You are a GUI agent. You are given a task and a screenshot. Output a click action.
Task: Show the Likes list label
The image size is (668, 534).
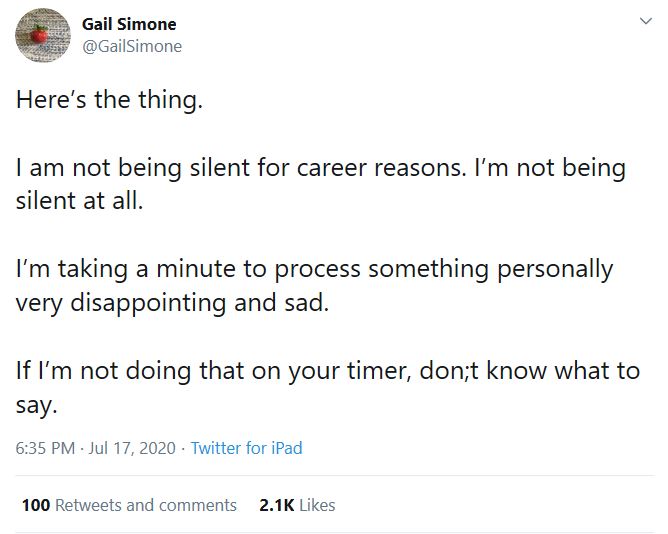[317, 505]
